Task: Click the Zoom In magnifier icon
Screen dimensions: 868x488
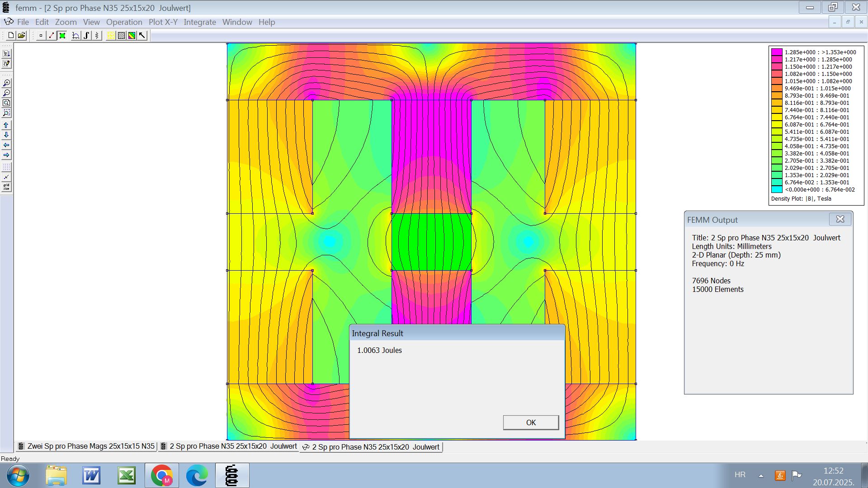Action: click(x=6, y=83)
